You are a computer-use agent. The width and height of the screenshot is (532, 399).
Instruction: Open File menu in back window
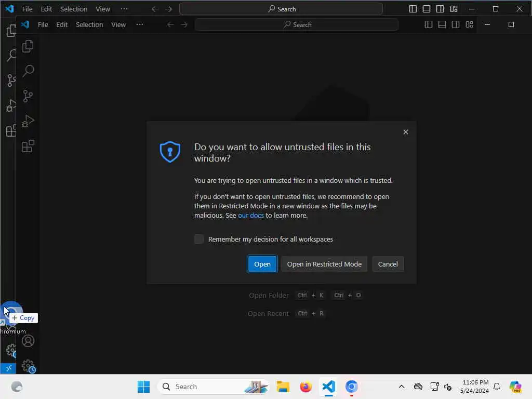point(27,9)
